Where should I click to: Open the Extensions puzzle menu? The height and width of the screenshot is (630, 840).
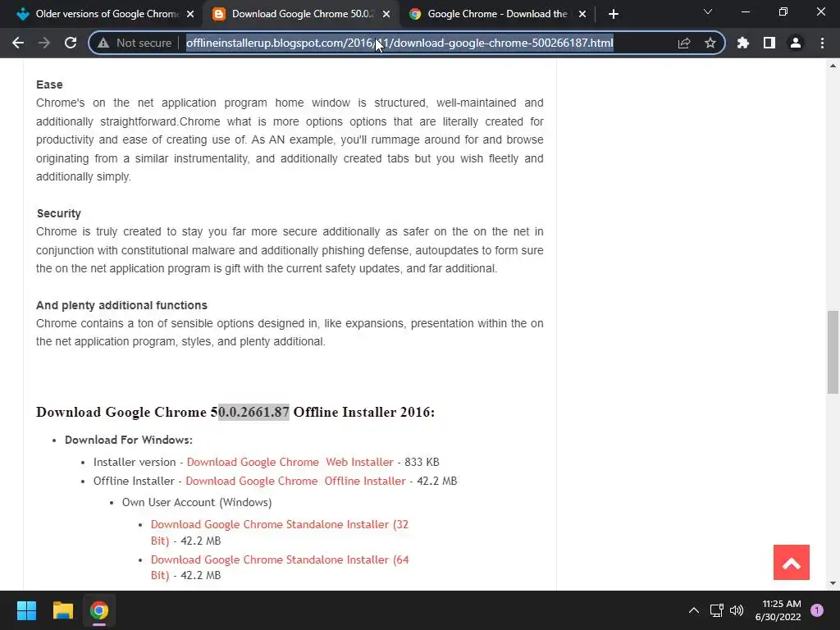[743, 43]
